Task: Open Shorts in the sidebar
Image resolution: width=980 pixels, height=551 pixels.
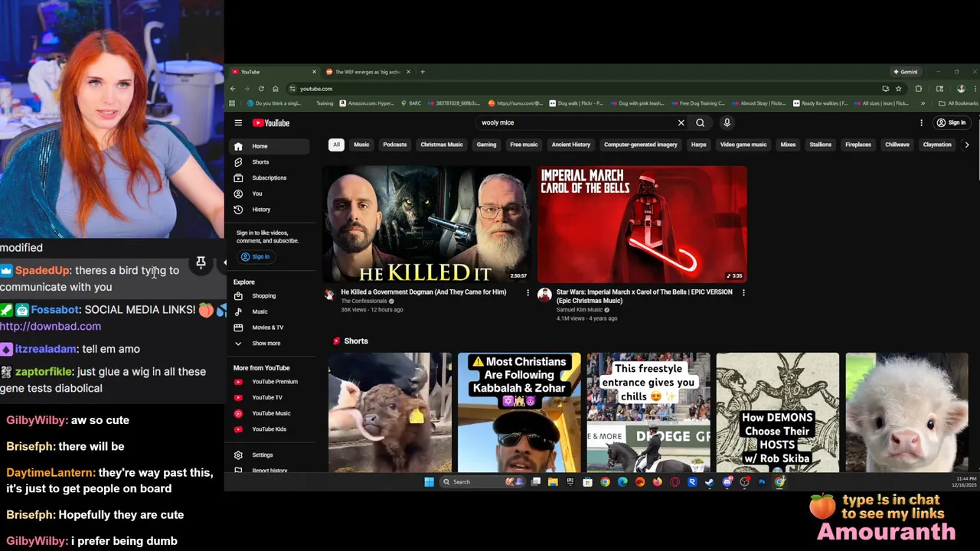Action: tap(269, 162)
